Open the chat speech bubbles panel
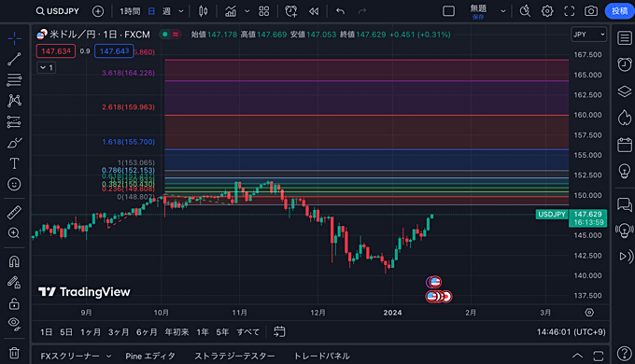 click(x=625, y=204)
